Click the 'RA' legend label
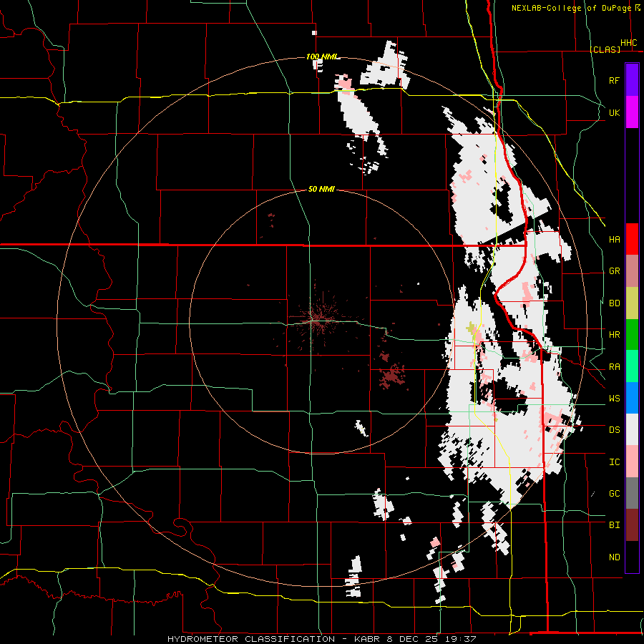The image size is (644, 644). click(614, 366)
